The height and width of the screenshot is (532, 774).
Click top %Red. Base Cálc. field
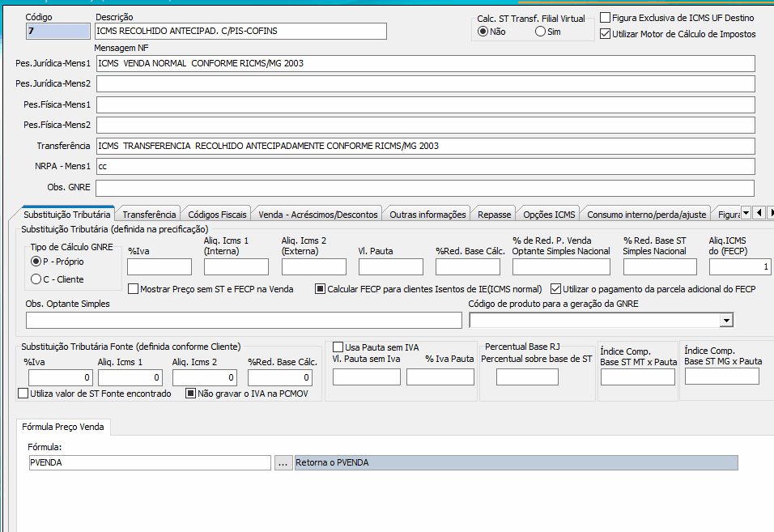point(468,267)
